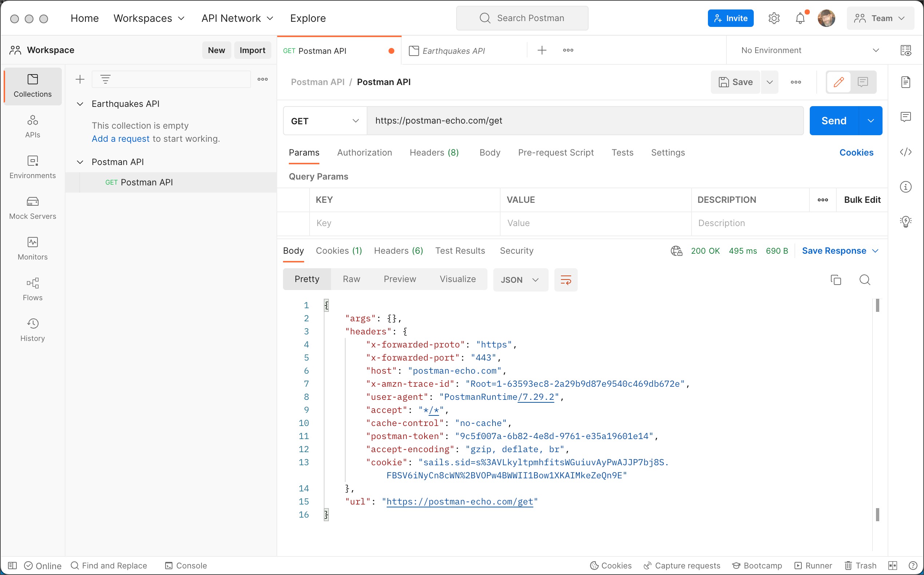Open the Comments panel on the right
The width and height of the screenshot is (924, 575).
(906, 117)
